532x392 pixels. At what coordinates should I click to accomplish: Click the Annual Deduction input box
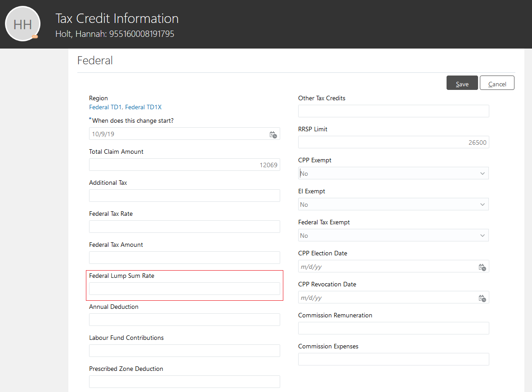(184, 320)
